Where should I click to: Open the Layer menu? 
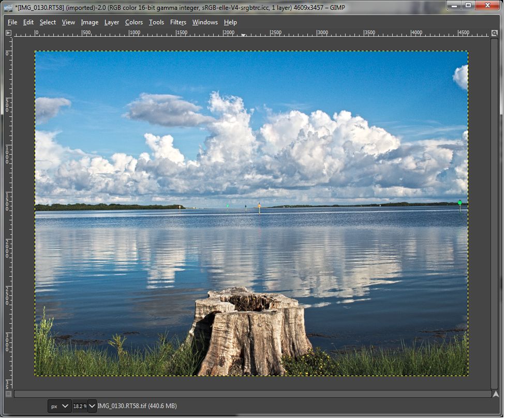(x=111, y=22)
